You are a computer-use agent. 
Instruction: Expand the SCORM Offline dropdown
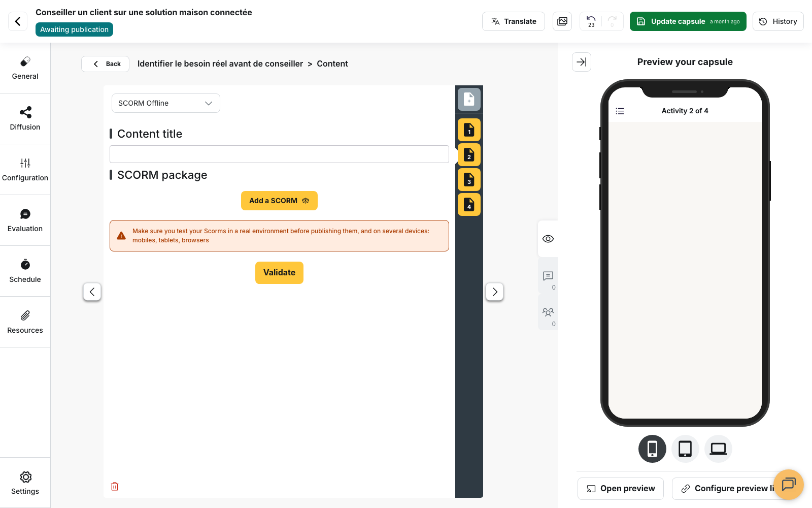coord(166,103)
